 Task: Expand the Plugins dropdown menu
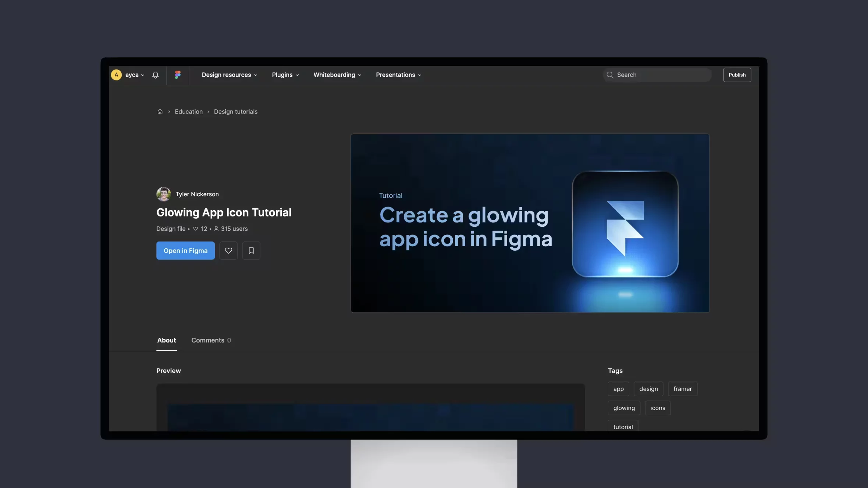coord(285,74)
